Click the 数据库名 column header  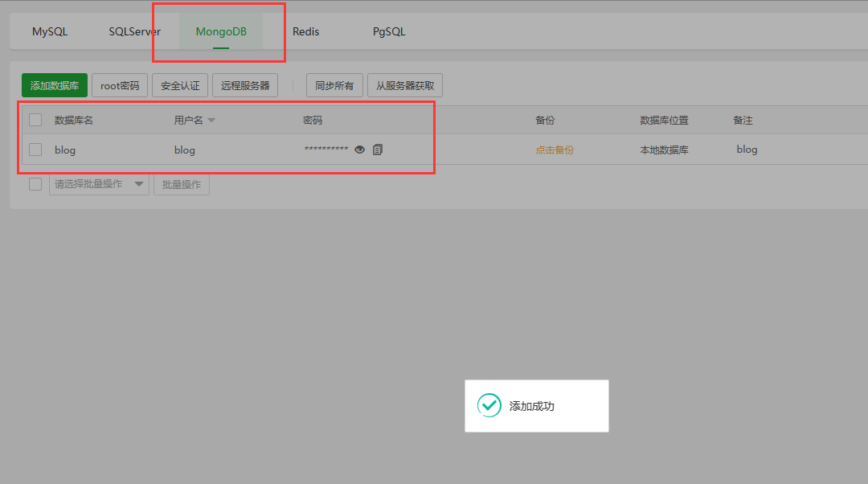pyautogui.click(x=74, y=120)
